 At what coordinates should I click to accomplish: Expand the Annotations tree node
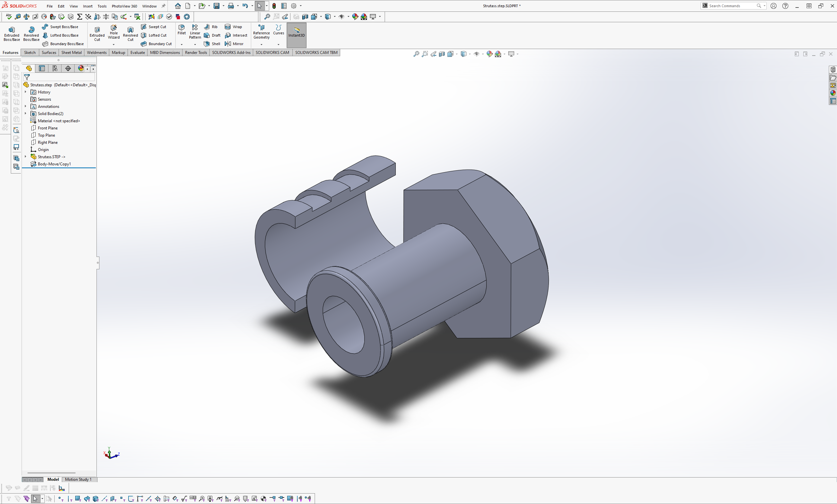[x=26, y=106]
